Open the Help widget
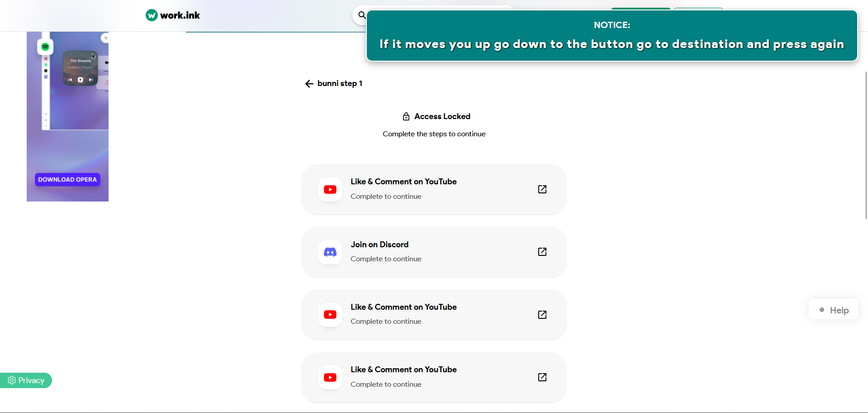The image size is (868, 413). (833, 310)
